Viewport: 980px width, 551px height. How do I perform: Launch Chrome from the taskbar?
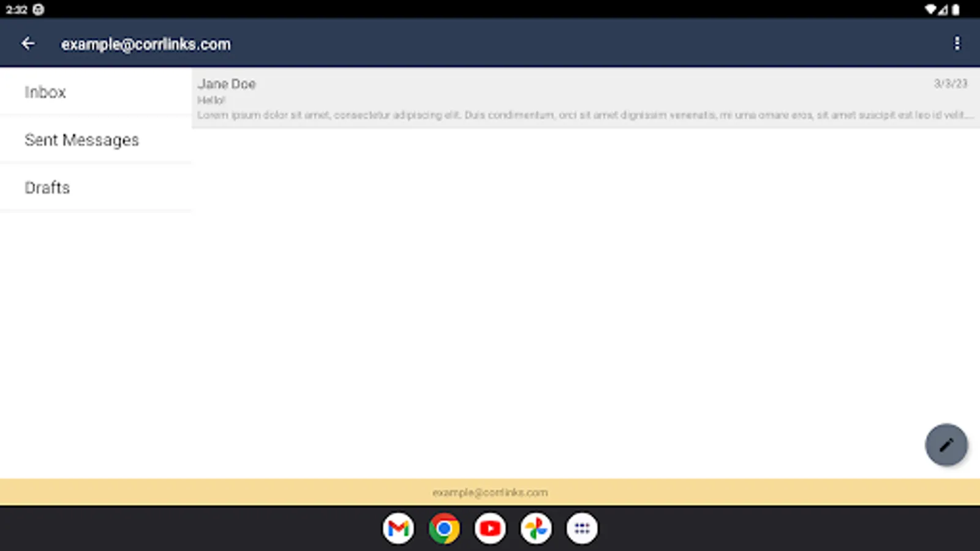pyautogui.click(x=445, y=528)
